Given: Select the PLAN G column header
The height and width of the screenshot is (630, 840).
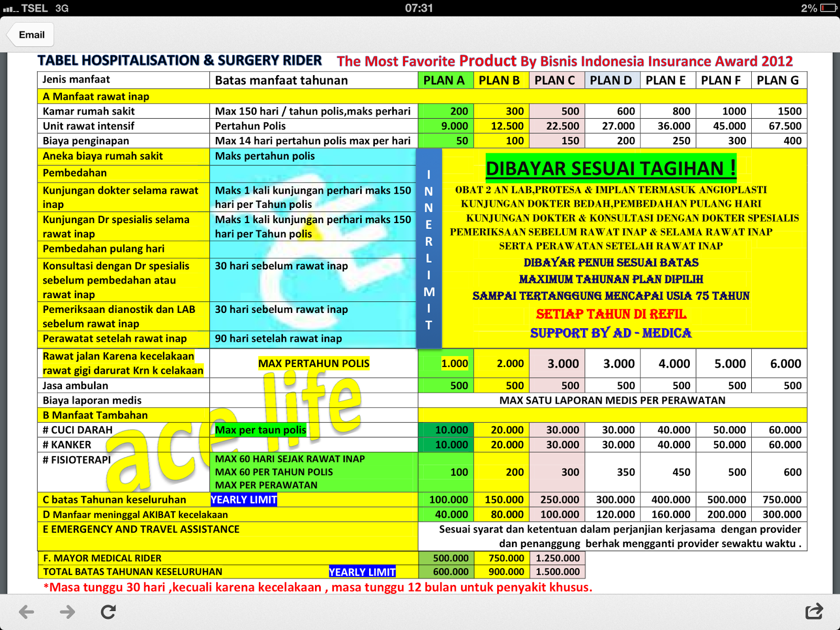Looking at the screenshot, I should click(780, 80).
